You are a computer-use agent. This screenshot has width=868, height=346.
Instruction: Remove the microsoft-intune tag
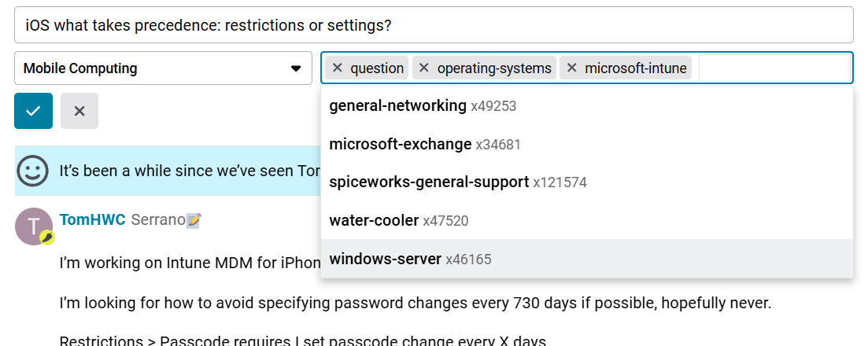(x=571, y=68)
